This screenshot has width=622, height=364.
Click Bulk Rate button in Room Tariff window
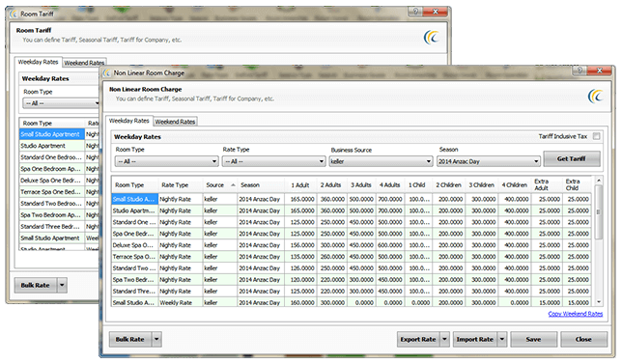coord(36,285)
